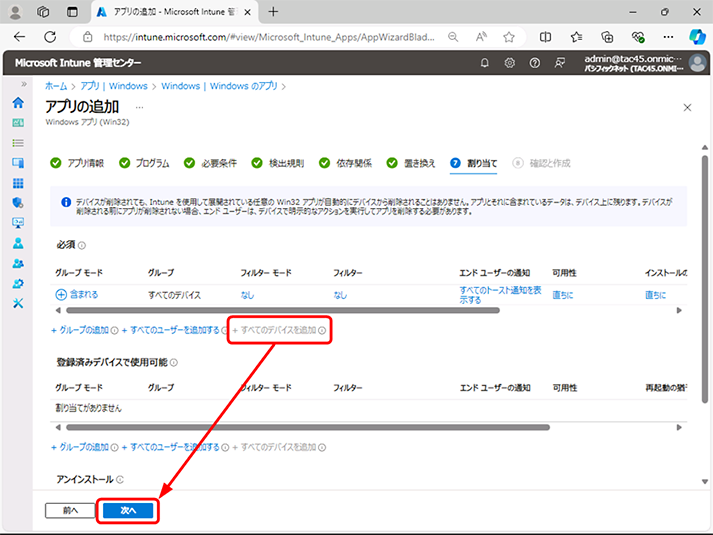
Task: Close the アプリの追加 browser tab
Action: click(247, 12)
